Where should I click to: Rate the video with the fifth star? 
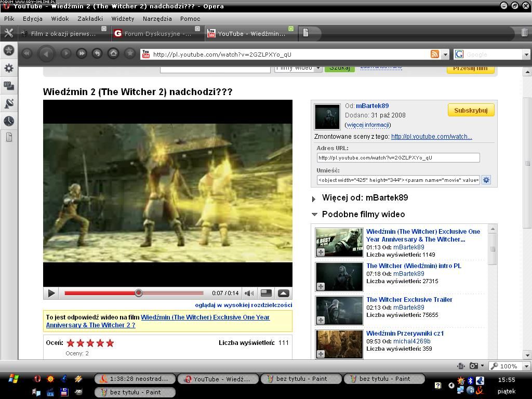pos(110,343)
